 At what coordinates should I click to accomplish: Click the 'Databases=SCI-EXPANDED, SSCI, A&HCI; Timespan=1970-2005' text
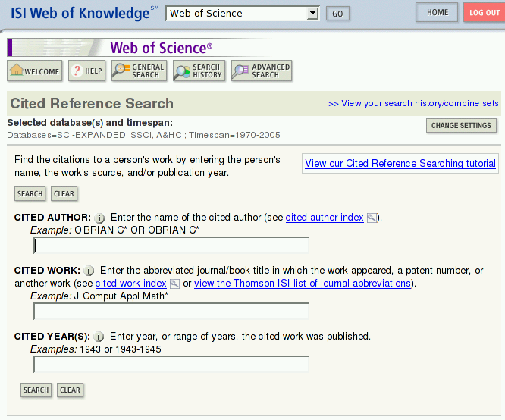click(143, 135)
